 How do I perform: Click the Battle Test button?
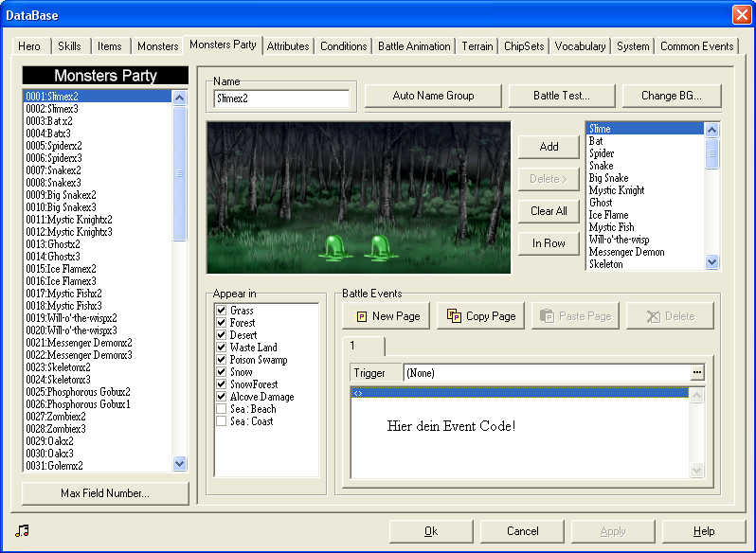(x=562, y=96)
